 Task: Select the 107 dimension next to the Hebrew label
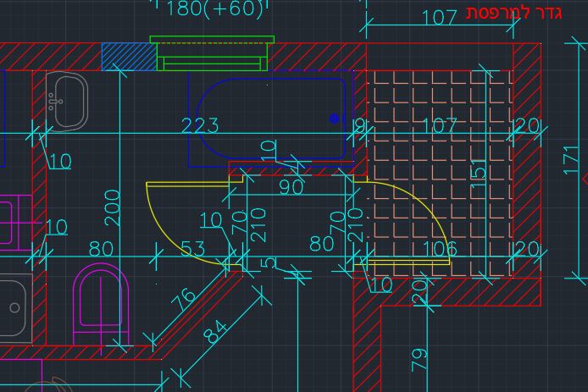click(439, 17)
